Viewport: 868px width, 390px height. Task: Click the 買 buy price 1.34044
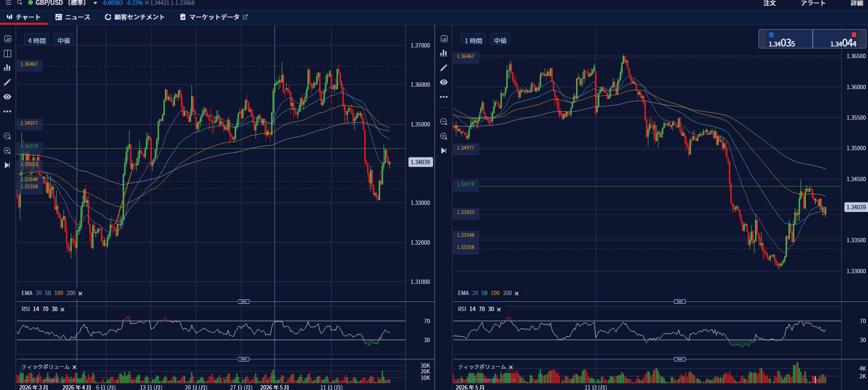tap(839, 39)
